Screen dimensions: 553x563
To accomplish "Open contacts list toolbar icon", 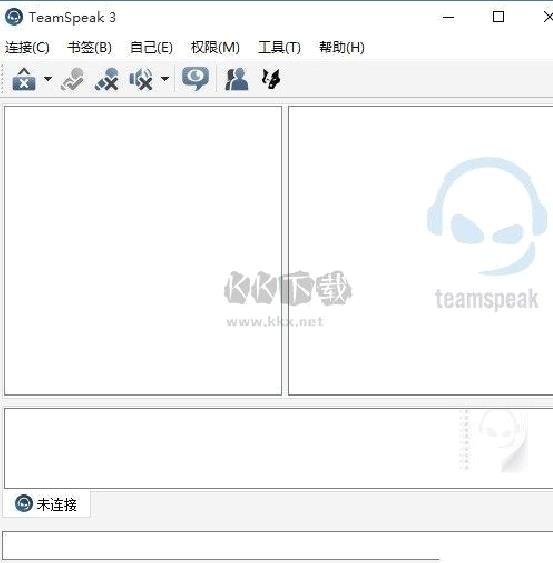I will (x=237, y=79).
